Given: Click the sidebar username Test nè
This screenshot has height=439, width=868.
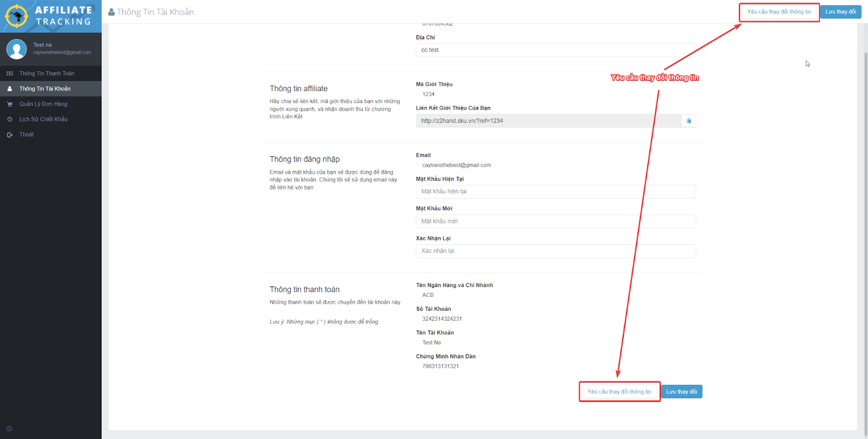Looking at the screenshot, I should pyautogui.click(x=42, y=45).
